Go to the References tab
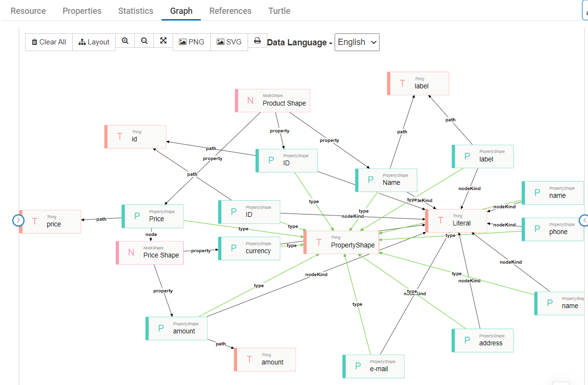This screenshot has width=588, height=385. tap(230, 11)
